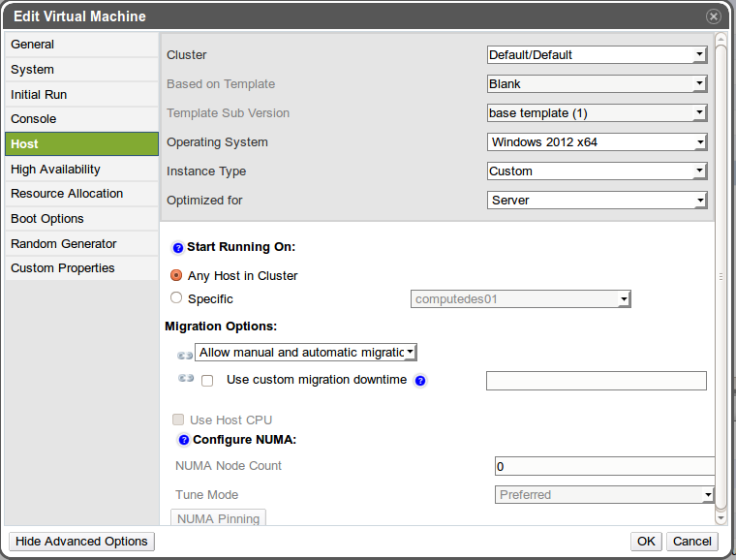Image resolution: width=736 pixels, height=560 pixels.
Task: Click help icon beside Start Running On
Action: coord(178,248)
